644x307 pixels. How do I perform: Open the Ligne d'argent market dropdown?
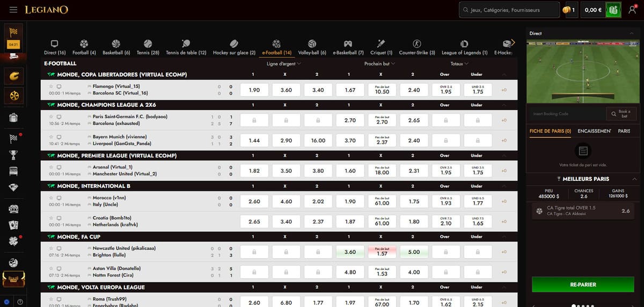click(x=284, y=63)
